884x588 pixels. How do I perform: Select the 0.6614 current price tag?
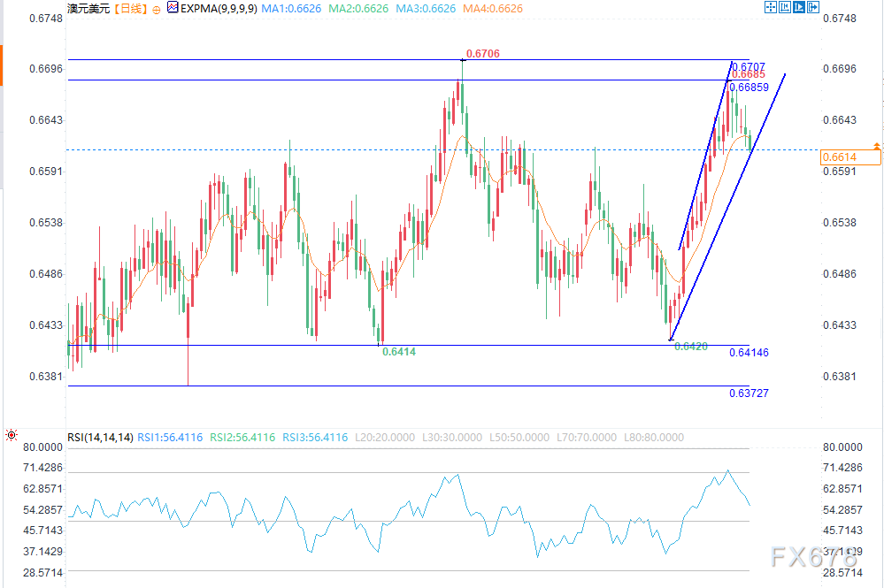tap(850, 157)
